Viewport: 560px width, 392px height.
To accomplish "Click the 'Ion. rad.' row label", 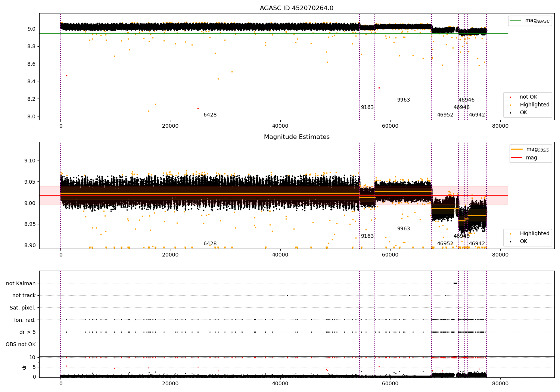I will point(25,320).
